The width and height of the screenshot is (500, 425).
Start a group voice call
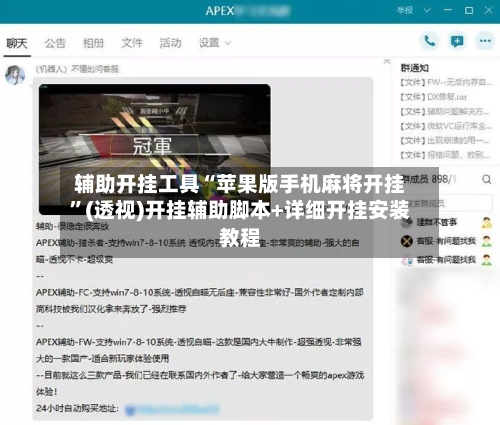tap(429, 41)
